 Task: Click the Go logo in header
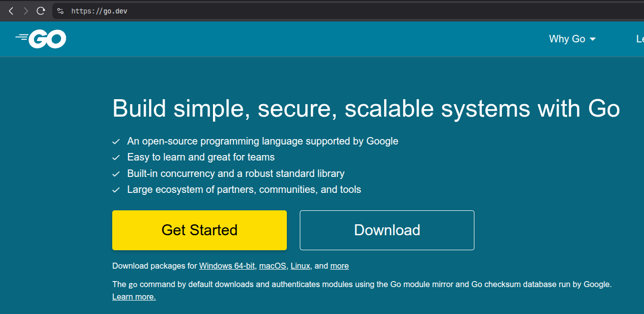click(x=41, y=39)
